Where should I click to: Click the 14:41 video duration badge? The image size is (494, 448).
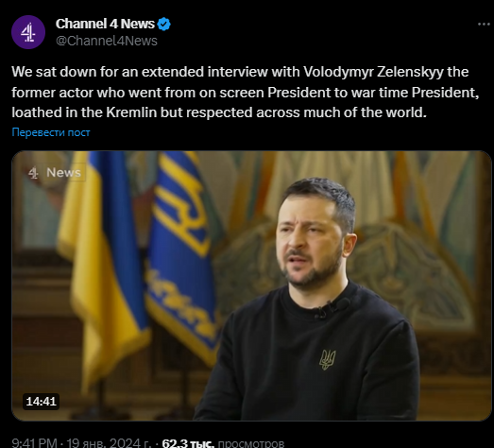coord(41,402)
